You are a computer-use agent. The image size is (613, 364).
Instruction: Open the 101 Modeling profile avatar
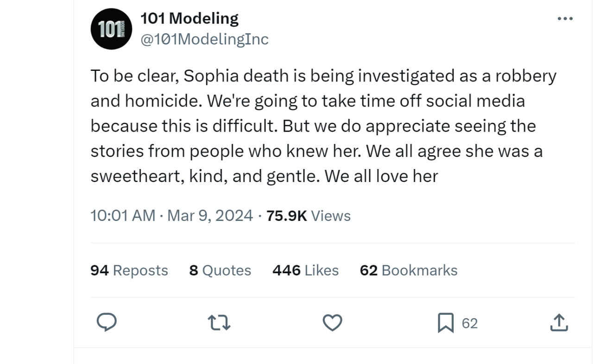coord(112,29)
